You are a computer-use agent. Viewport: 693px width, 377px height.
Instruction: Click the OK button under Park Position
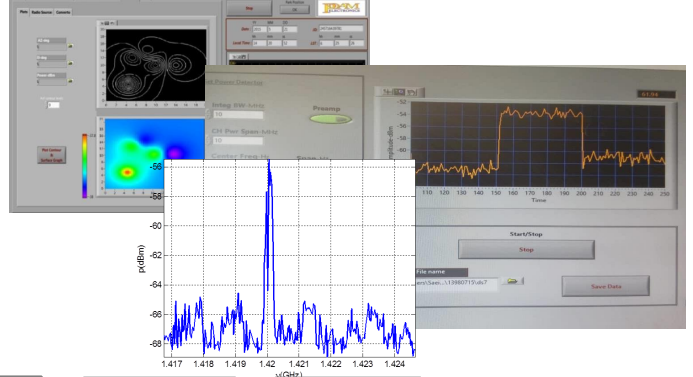[x=295, y=10]
